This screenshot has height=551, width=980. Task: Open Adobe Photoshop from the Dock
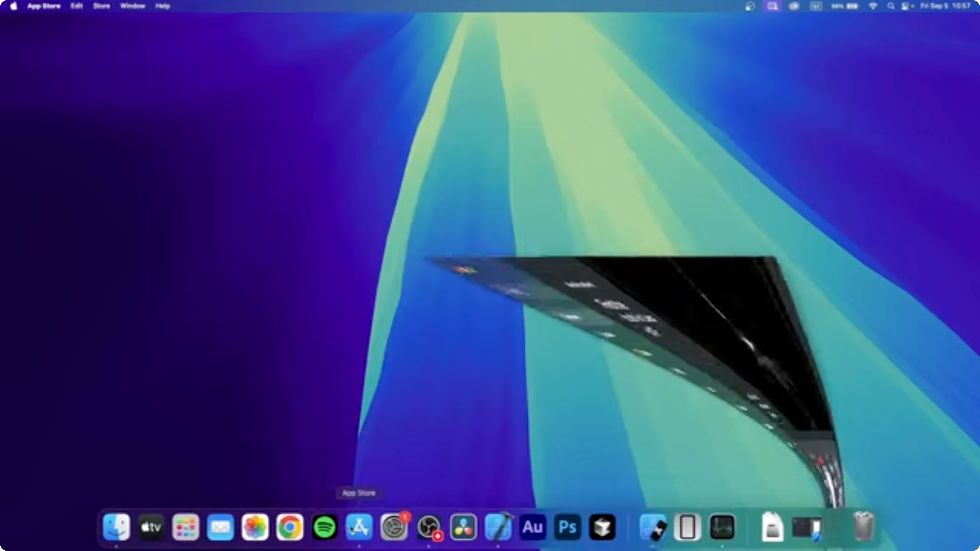tap(567, 527)
